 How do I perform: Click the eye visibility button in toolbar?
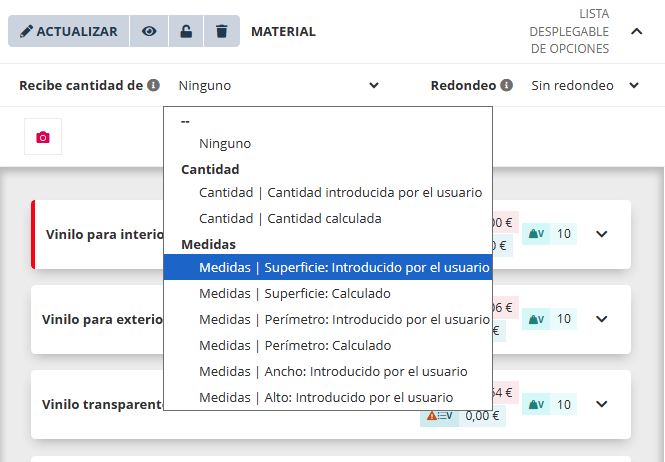149,31
